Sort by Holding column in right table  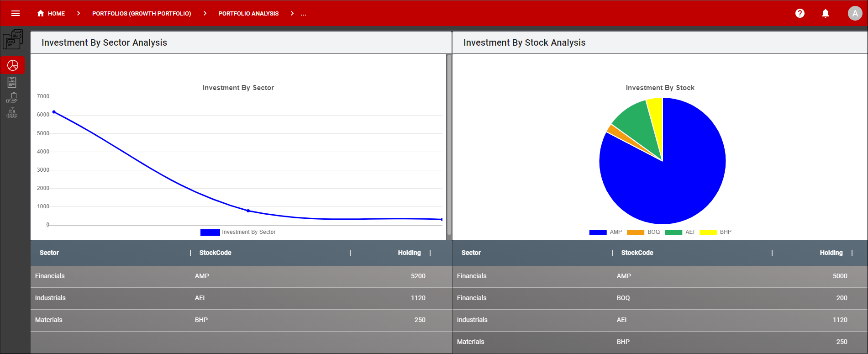(x=831, y=253)
